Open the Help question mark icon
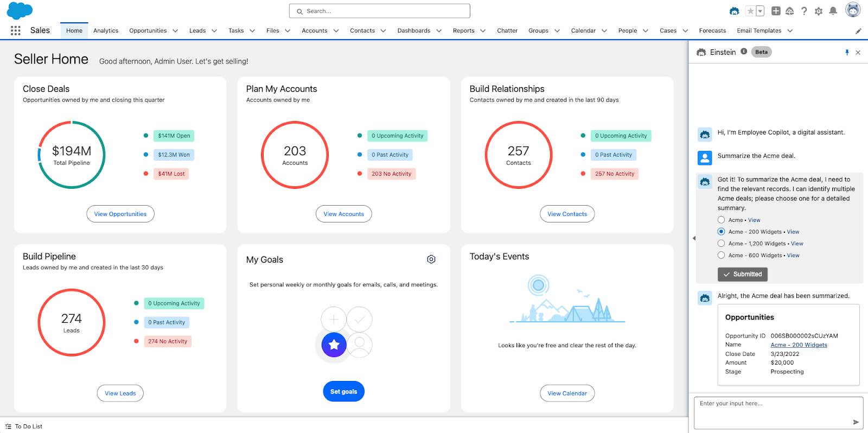Screen dimensions: 868x433 pos(804,11)
